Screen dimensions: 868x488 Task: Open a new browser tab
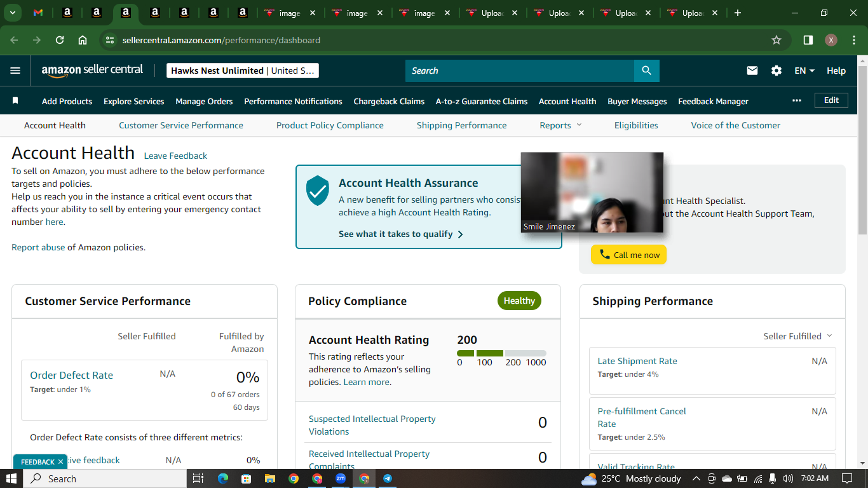coord(738,13)
